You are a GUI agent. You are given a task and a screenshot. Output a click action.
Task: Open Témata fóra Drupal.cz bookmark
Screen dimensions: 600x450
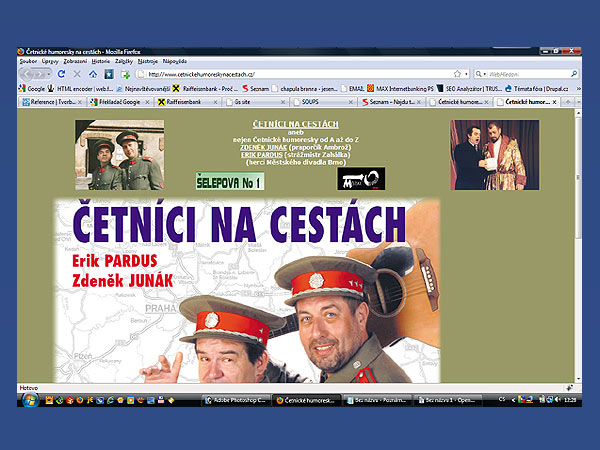(x=537, y=88)
